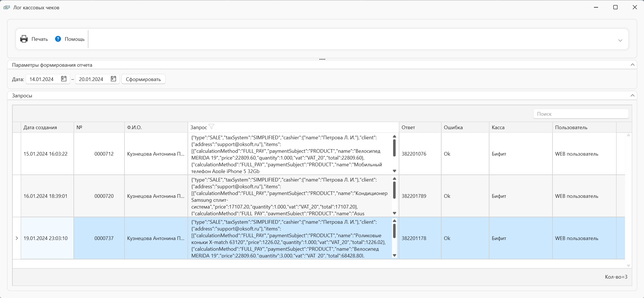Click the app icon in title bar
Image resolution: width=644 pixels, height=298 pixels.
pos(7,7)
